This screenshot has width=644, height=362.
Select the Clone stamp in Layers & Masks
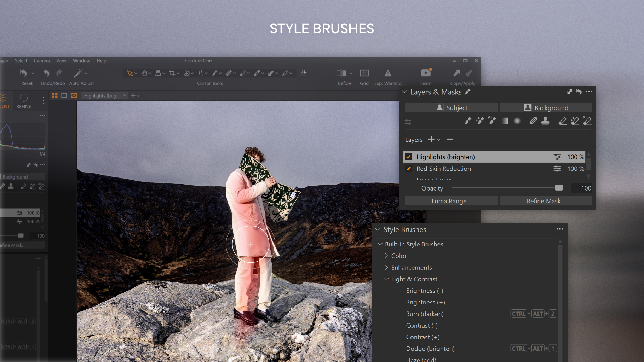point(545,121)
